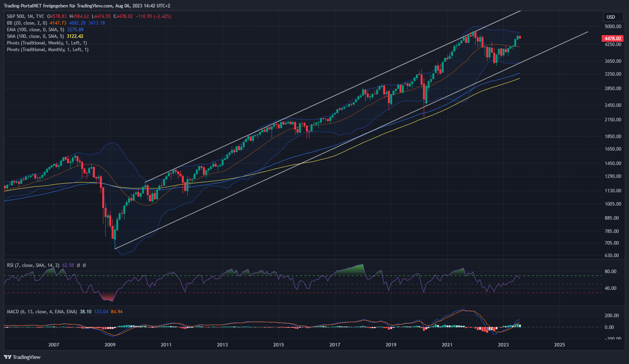The height and width of the screenshot is (364, 629).
Task: Click the 80.00 level on RSI scale
Action: click(x=610, y=272)
